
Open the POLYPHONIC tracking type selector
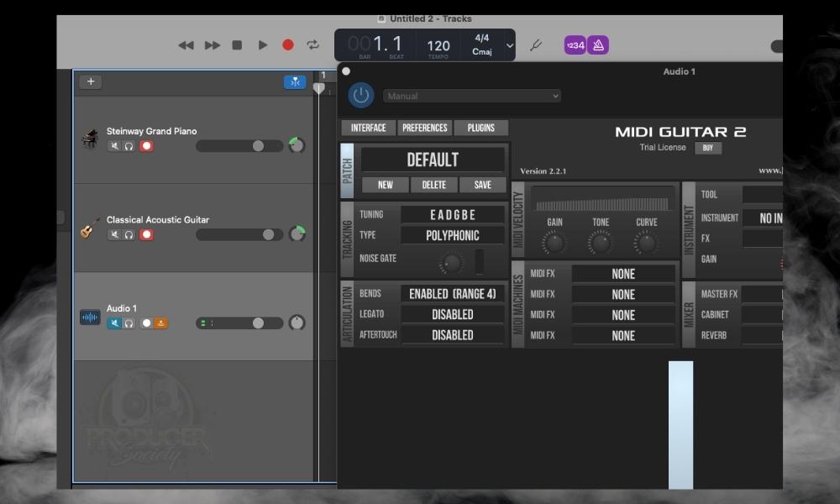[453, 236]
